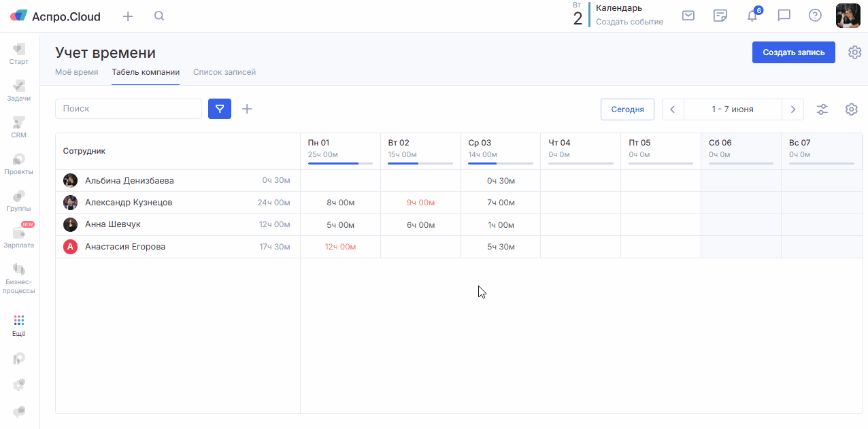Viewport: 868px width, 429px height.
Task: Open Группы in sidebar
Action: pos(19,201)
